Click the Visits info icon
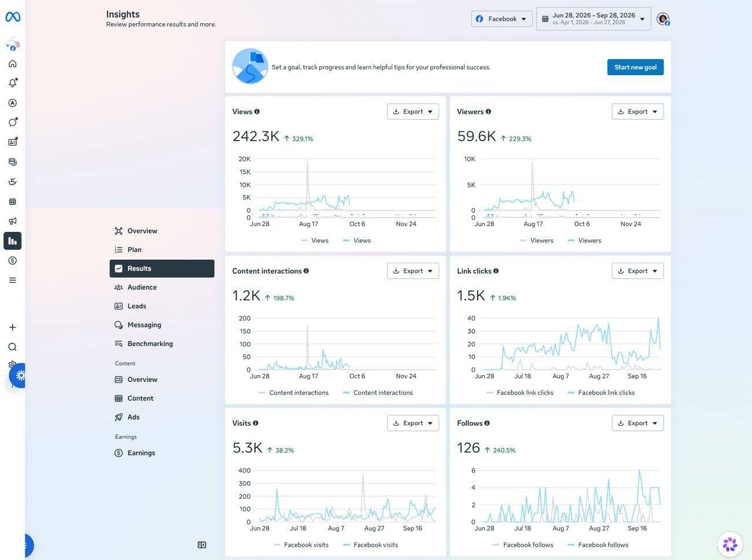This screenshot has height=560, width=752. 256,423
